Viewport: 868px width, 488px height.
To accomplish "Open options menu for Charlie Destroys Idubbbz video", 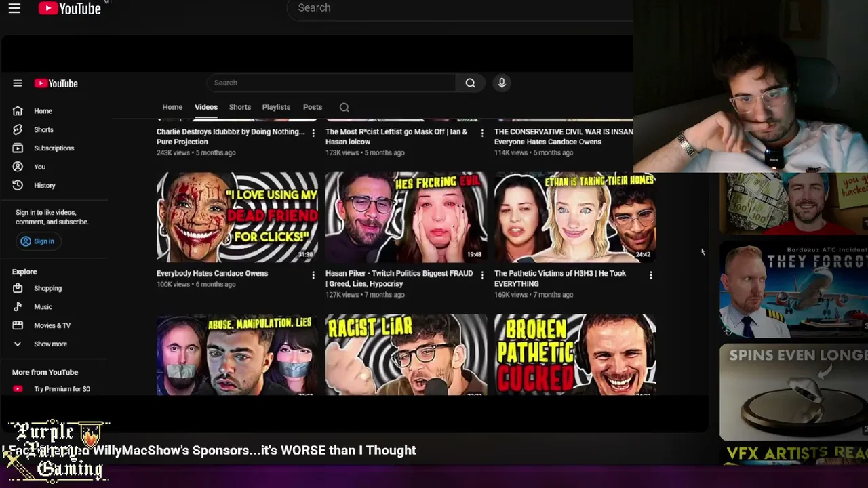I will click(x=313, y=133).
